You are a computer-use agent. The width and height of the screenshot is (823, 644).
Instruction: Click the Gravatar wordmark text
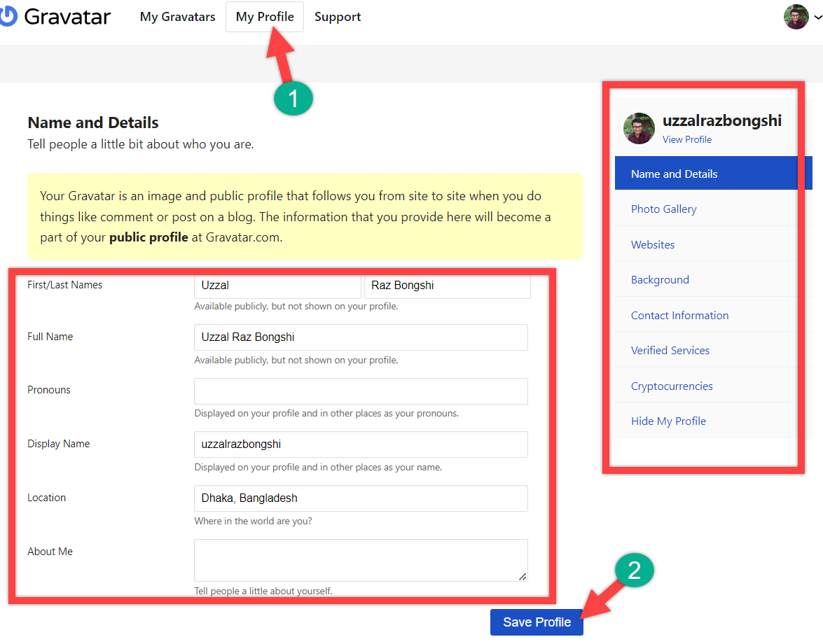coord(67,17)
